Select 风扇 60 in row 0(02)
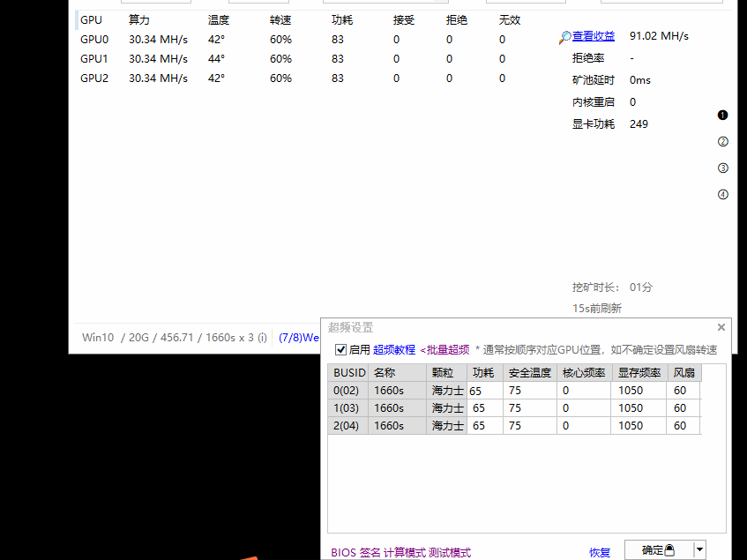Viewport: 747px width, 560px height. [x=684, y=391]
